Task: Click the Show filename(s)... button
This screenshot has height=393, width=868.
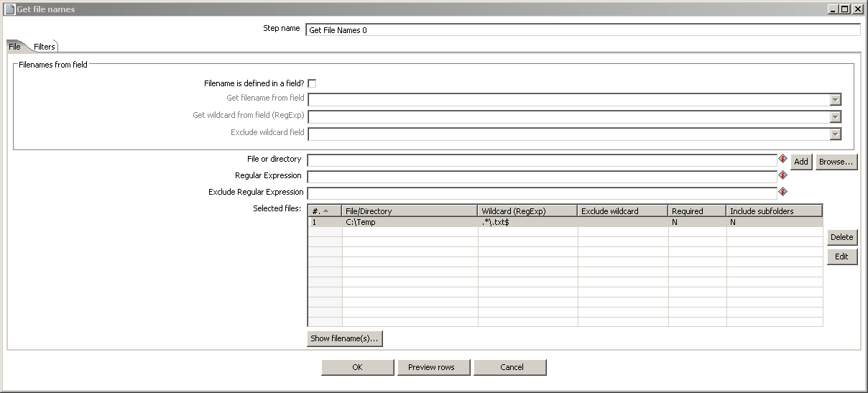Action: 345,338
